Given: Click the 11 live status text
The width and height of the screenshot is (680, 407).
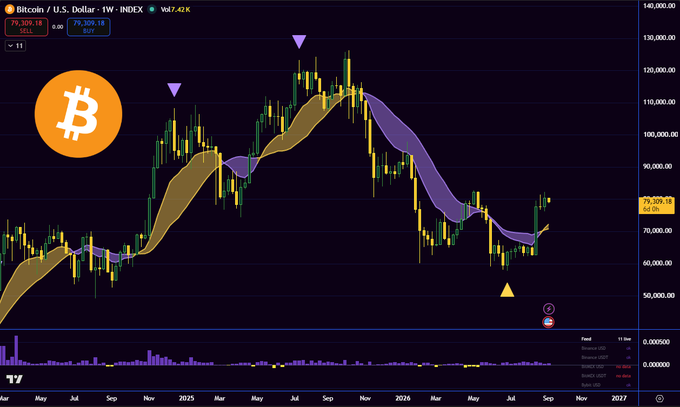Looking at the screenshot, I should pos(624,339).
